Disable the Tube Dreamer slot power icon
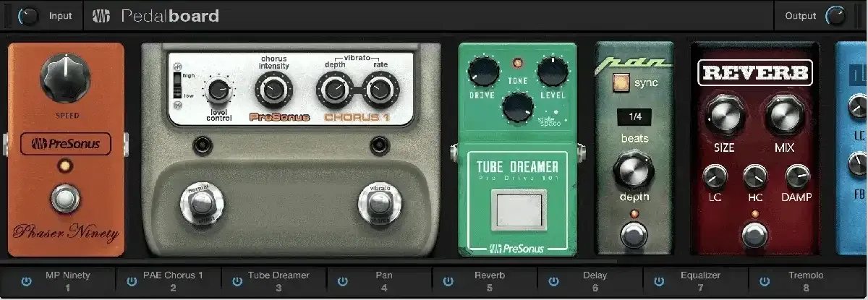 pyautogui.click(x=237, y=281)
